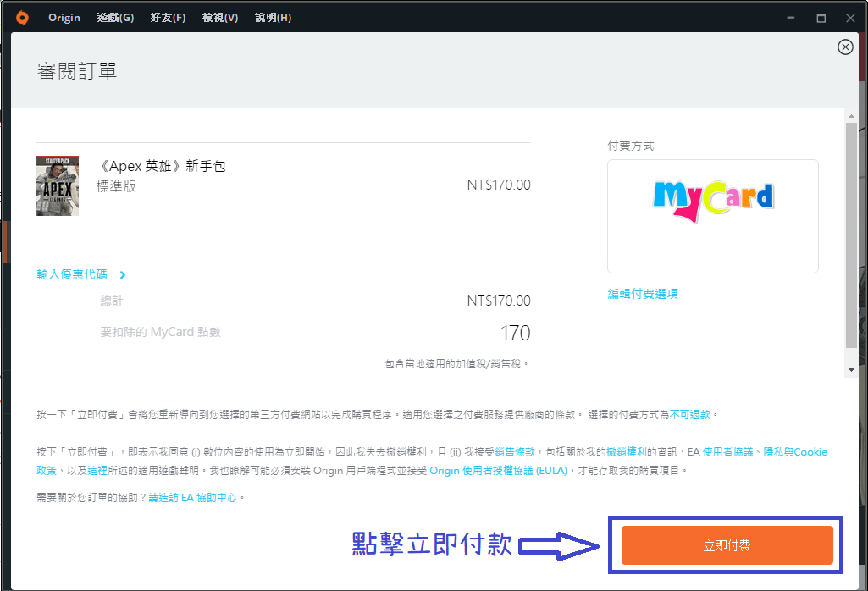Screen dimensions: 868x591
Task: Open the 使用者協議 user agreement link
Action: point(728,452)
